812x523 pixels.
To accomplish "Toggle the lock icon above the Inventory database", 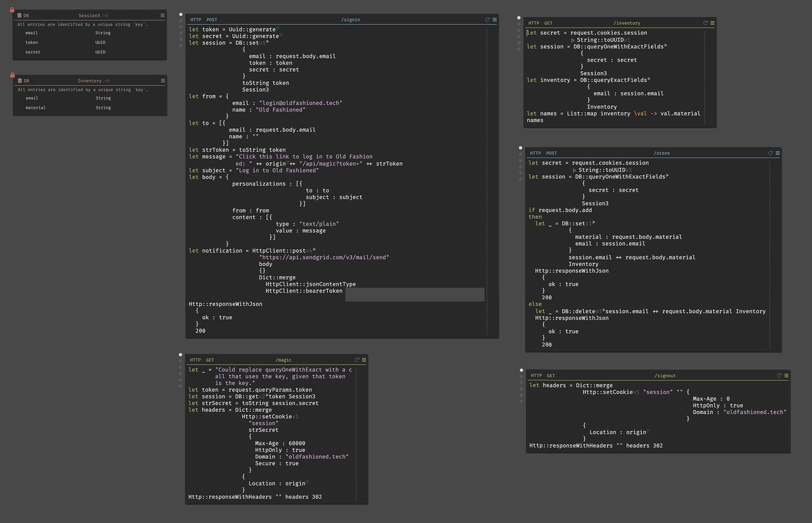I will click(12, 75).
